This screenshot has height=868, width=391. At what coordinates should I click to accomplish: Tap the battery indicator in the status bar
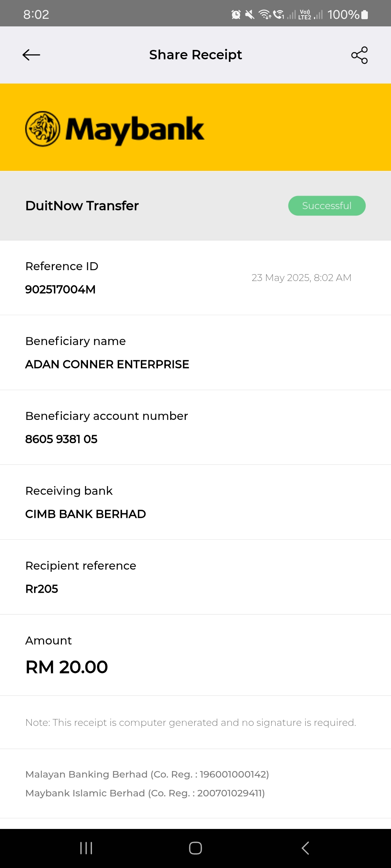365,14
